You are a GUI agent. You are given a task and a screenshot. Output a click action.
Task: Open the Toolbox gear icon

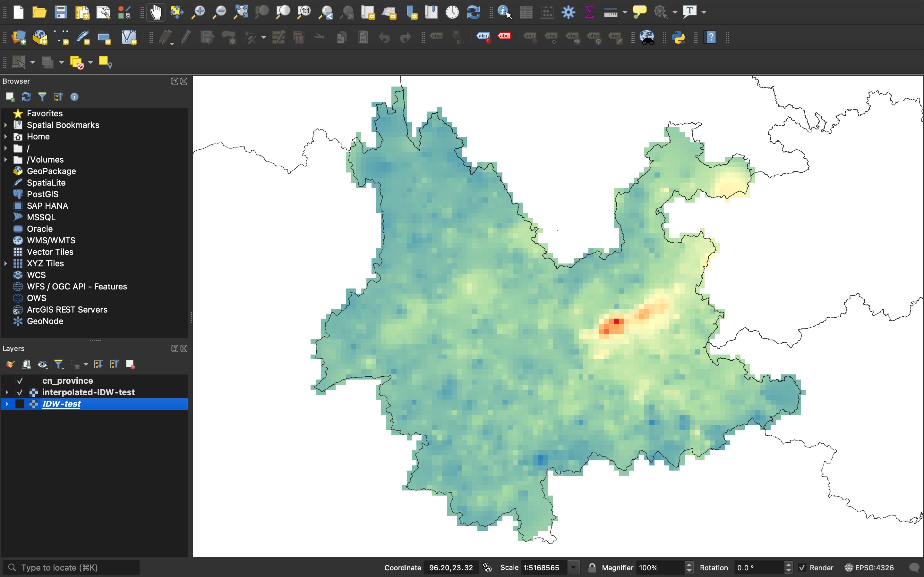tap(568, 12)
